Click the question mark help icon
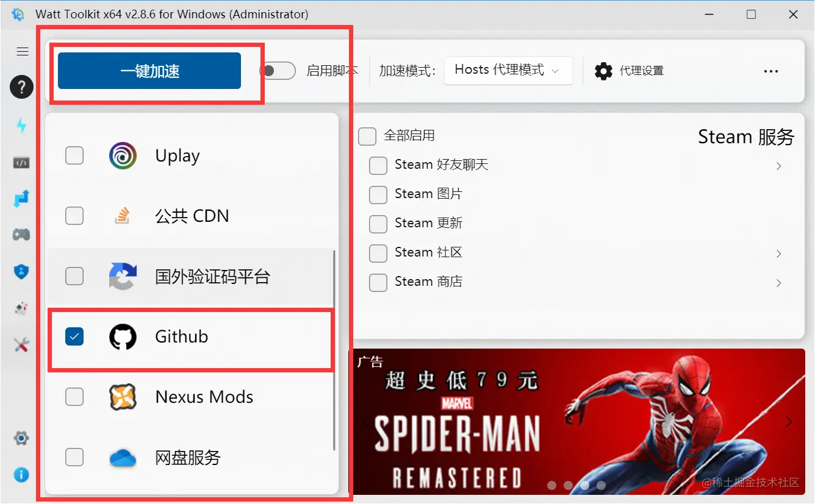Viewport: 815px width, 504px height. click(21, 87)
